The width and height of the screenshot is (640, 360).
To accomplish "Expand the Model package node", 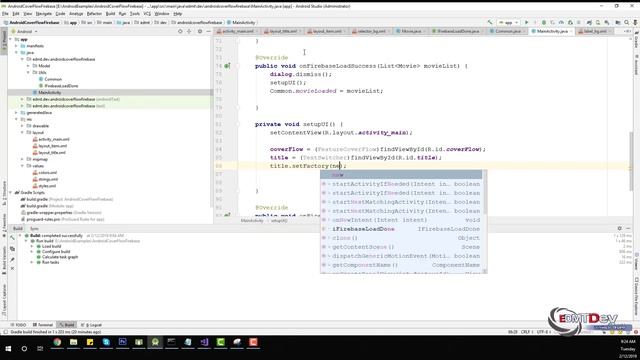I will pyautogui.click(x=29, y=66).
